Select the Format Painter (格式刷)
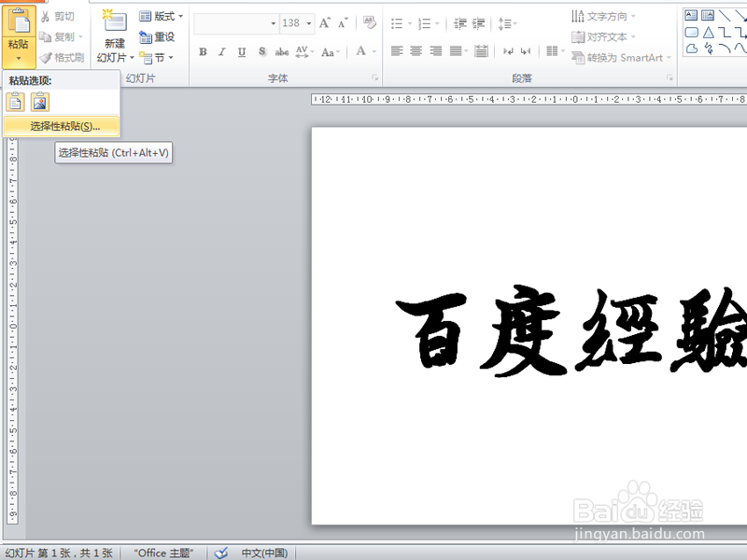Screen dimensions: 747x560 click(63, 58)
